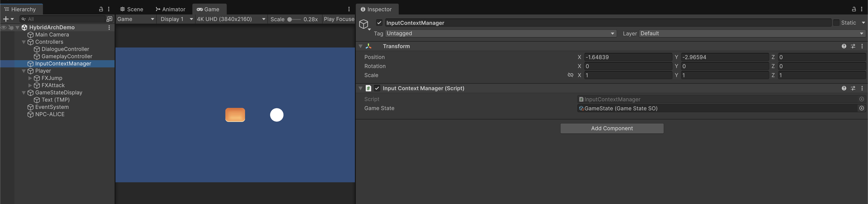This screenshot has width=868, height=204.
Task: Select NPC-ALICE in the Hierarchy
Action: pyautogui.click(x=50, y=114)
